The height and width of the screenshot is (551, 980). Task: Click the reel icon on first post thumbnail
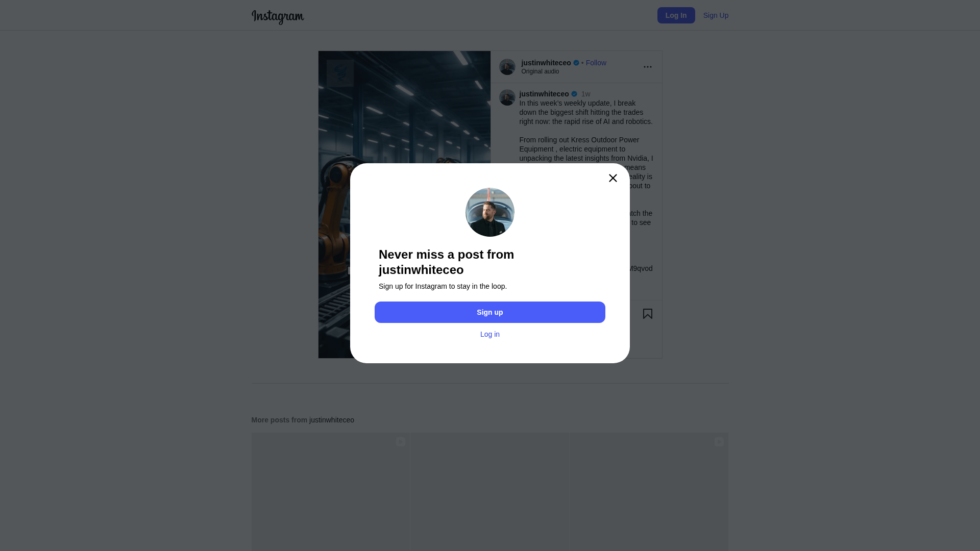[x=401, y=442]
